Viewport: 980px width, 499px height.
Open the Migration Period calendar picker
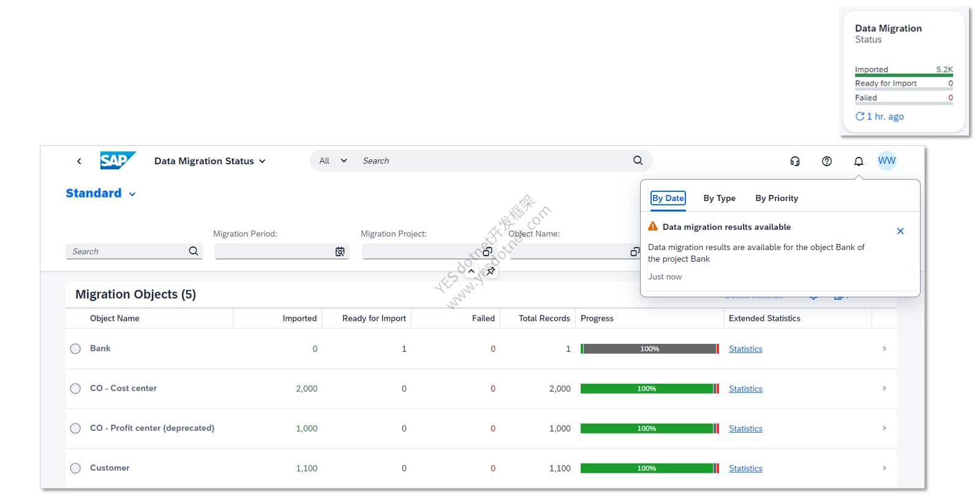pyautogui.click(x=340, y=251)
